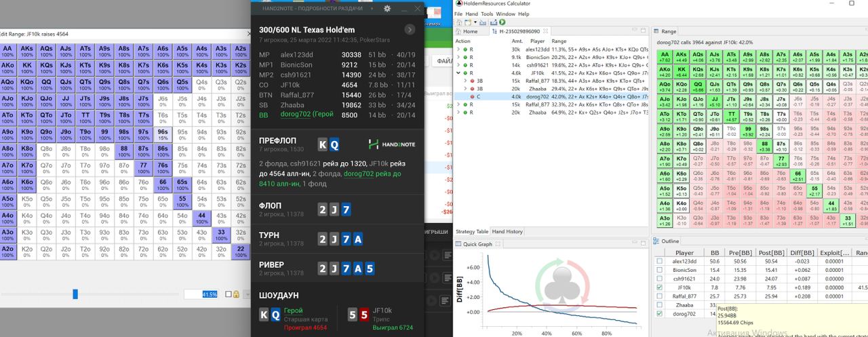868x337 pixels.
Task: Move the range percentage slider handle
Action: click(x=75, y=294)
